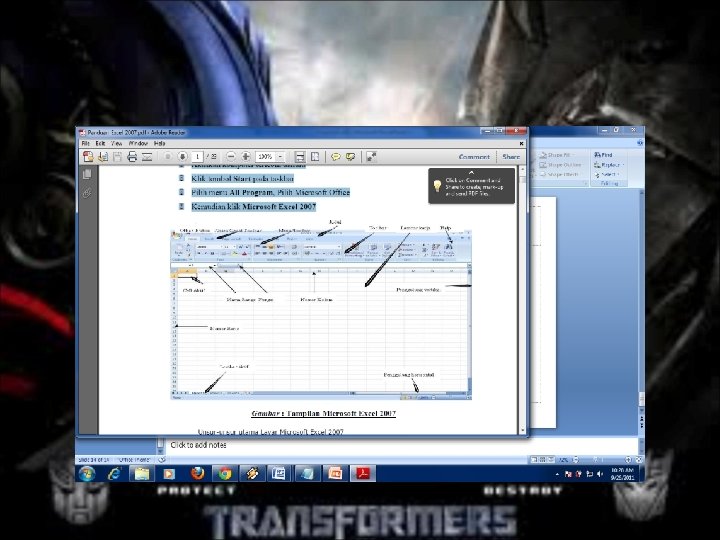Open Windows Explorer folder in taskbar
Image resolution: width=720 pixels, height=540 pixels.
coord(142,473)
